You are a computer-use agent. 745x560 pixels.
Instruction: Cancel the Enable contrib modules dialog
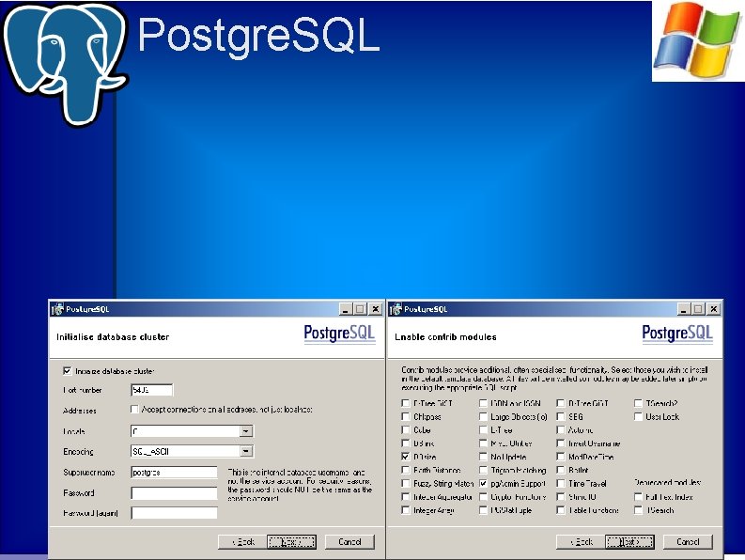(x=688, y=542)
